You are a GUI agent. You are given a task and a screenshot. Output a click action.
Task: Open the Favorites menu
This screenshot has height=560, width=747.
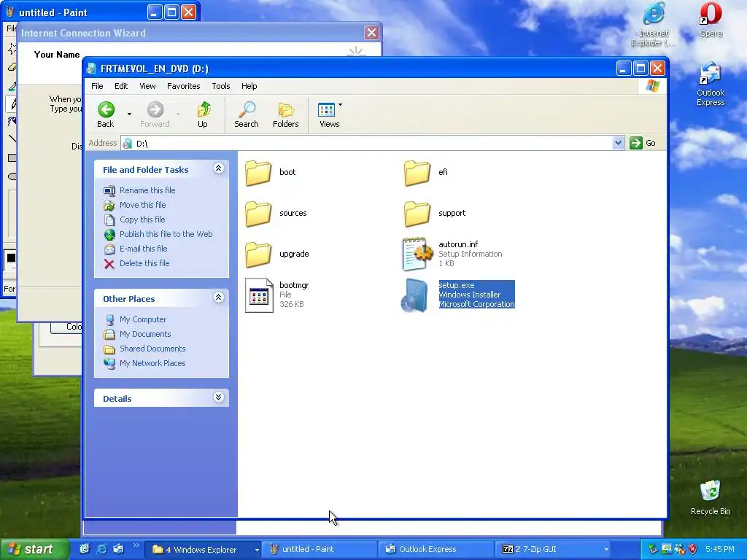183,86
